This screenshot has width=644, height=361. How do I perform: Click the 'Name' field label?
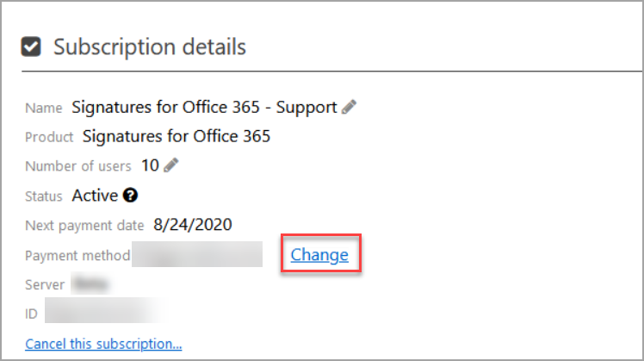pos(44,109)
